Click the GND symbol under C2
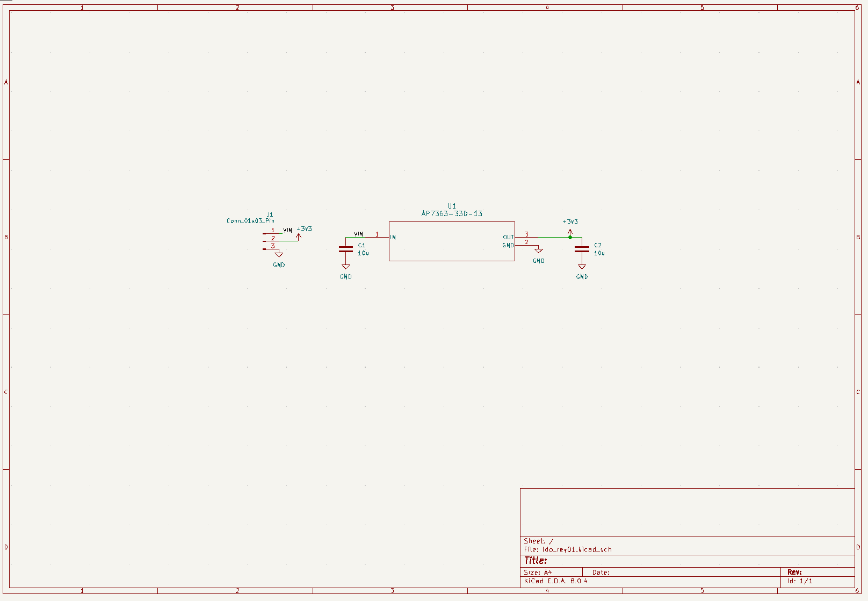Image resolution: width=868 pixels, height=601 pixels. [x=582, y=267]
